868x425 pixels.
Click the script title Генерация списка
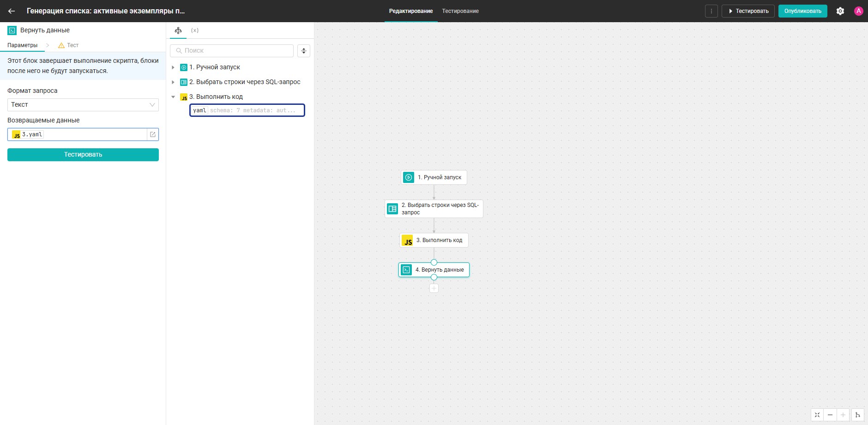click(x=106, y=11)
